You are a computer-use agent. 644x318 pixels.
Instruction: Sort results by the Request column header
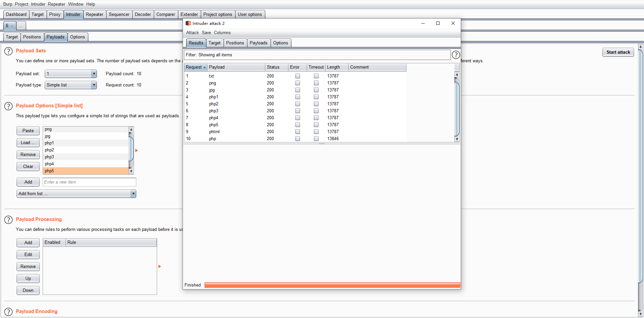[x=195, y=67]
